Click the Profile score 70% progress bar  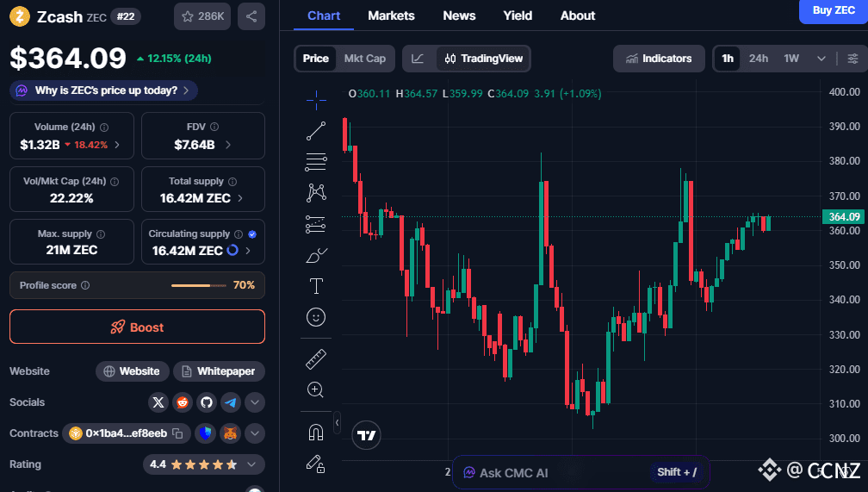pyautogui.click(x=199, y=285)
